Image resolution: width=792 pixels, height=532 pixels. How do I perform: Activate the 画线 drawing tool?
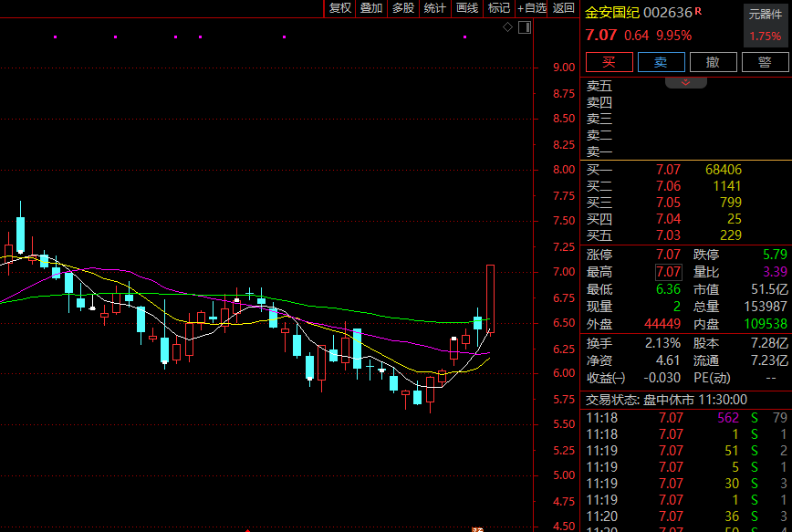(467, 8)
